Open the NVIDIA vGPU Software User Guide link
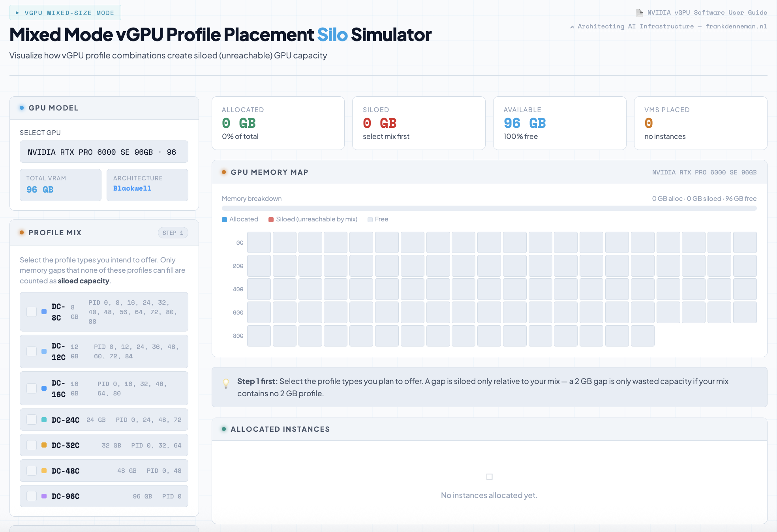 707,13
